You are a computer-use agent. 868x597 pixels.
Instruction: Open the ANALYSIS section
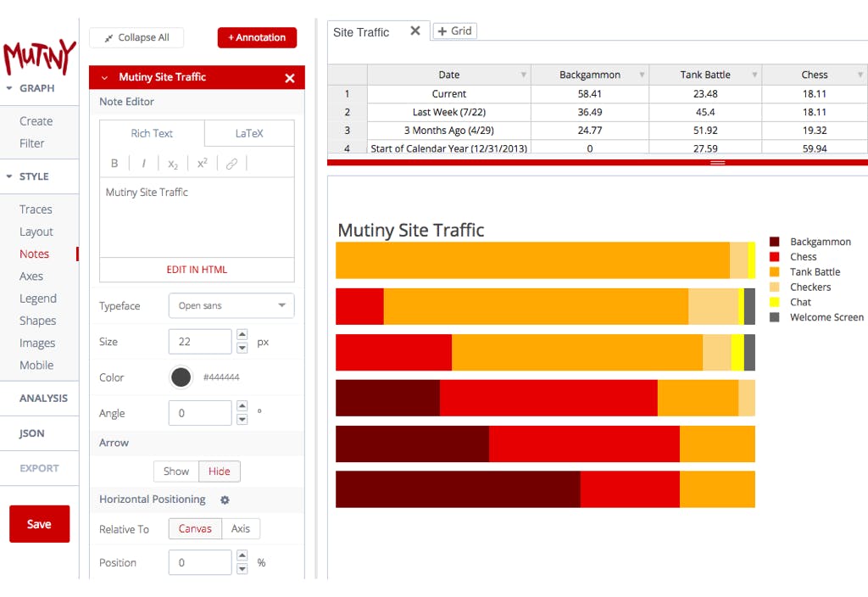[43, 399]
